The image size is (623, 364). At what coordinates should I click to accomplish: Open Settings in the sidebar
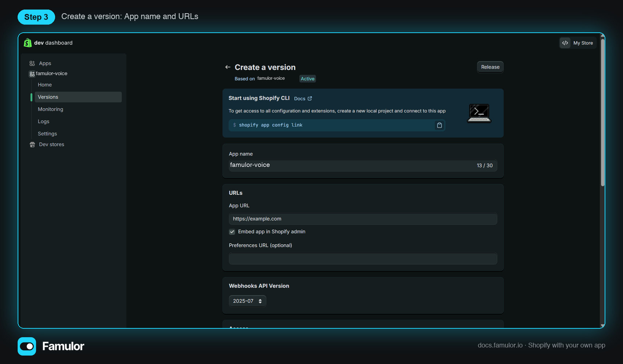pos(47,134)
